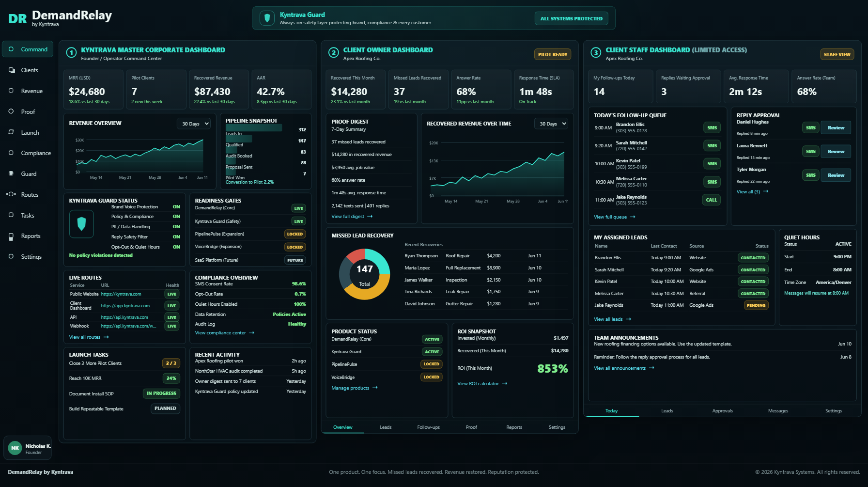Click arrow next to View full digest
The image size is (868, 487).
pos(370,217)
